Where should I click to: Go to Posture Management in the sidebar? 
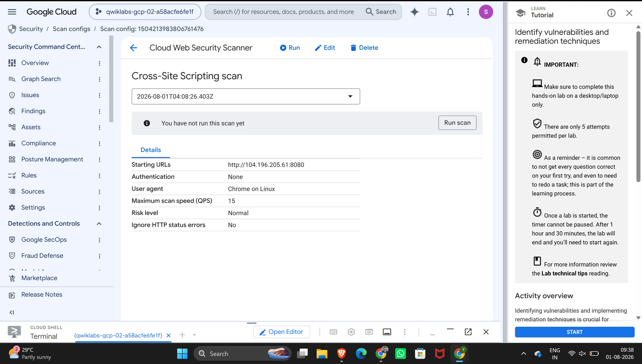click(52, 159)
